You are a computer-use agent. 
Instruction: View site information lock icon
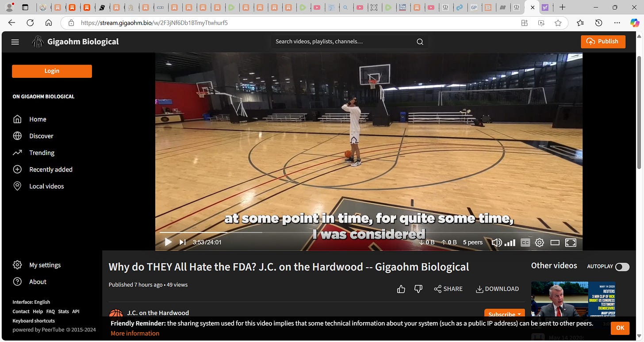tap(71, 23)
